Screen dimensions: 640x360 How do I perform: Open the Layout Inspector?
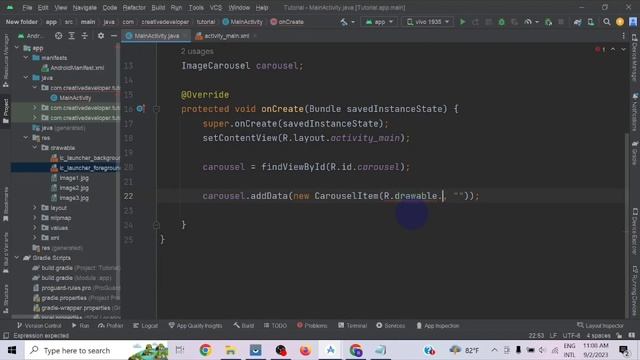pos(600,326)
